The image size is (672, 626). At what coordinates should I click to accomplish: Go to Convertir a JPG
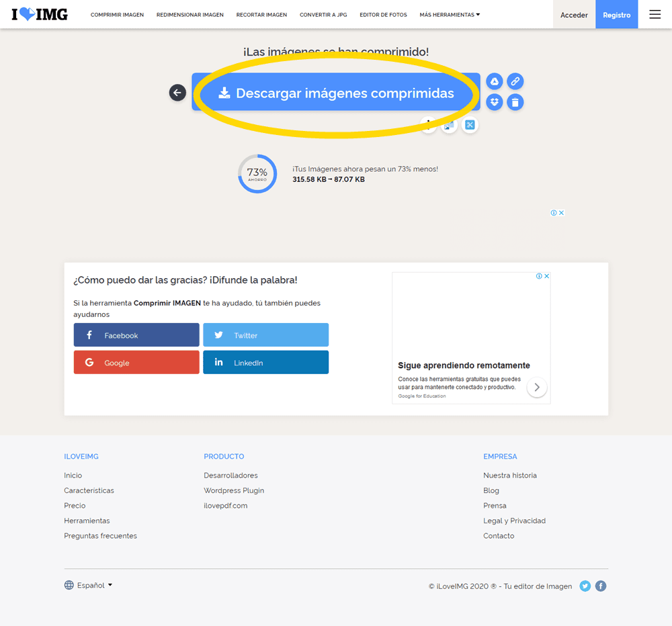[323, 15]
